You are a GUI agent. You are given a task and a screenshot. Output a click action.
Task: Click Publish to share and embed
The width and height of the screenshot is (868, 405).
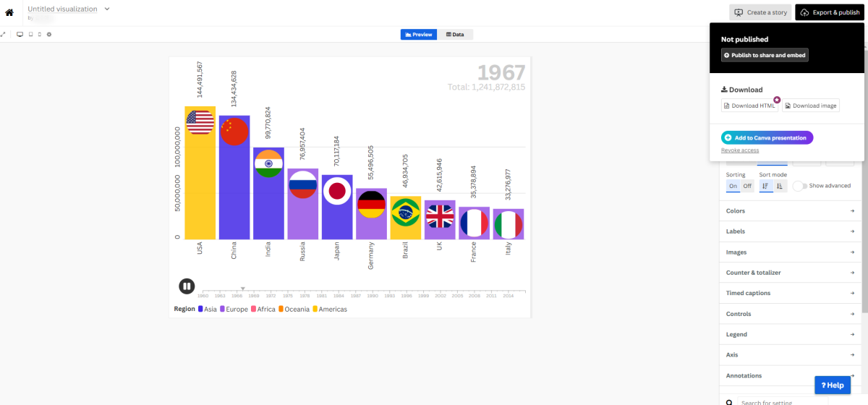coord(765,55)
